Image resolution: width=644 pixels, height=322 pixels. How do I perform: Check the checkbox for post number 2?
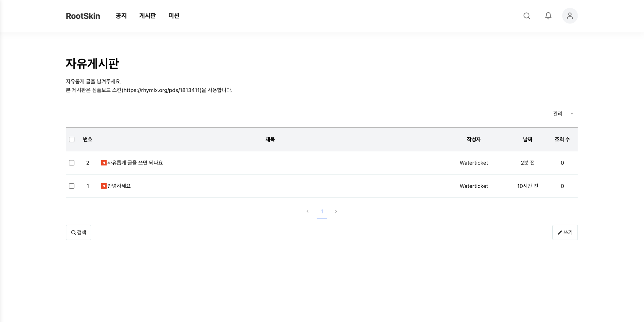[x=71, y=163]
